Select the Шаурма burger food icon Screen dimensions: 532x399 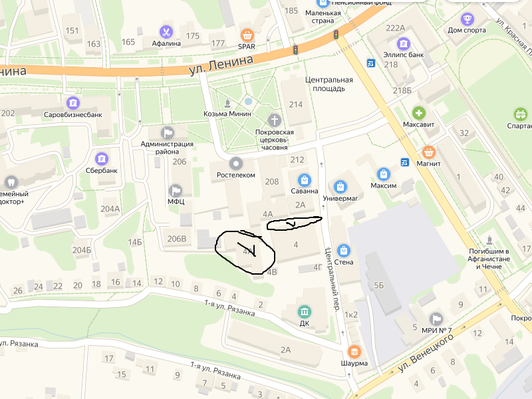tap(354, 352)
